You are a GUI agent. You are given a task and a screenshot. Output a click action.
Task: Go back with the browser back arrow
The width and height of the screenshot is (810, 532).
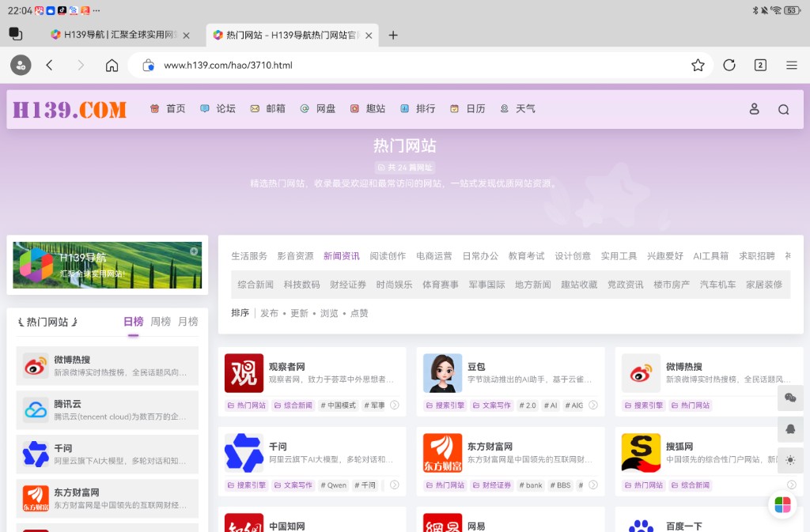click(x=49, y=65)
